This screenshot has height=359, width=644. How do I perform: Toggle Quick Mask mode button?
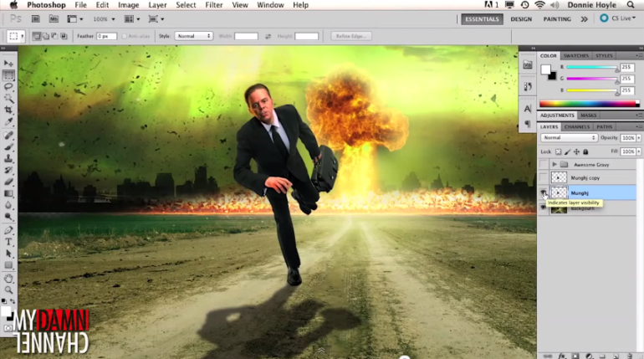pyautogui.click(x=8, y=328)
